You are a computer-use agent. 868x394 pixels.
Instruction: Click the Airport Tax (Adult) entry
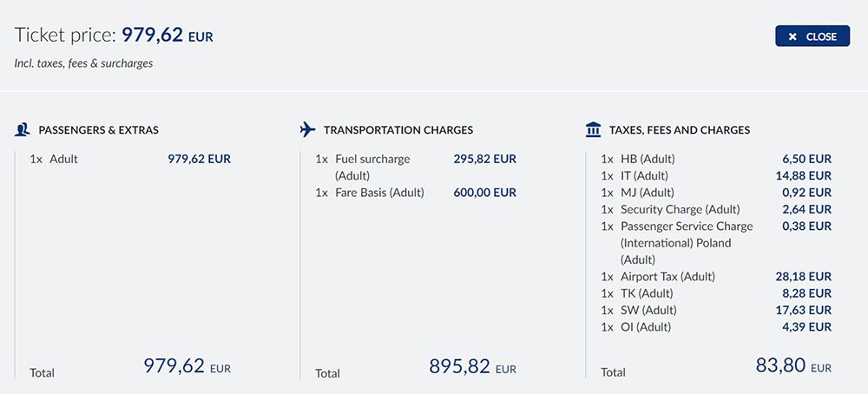(x=667, y=277)
